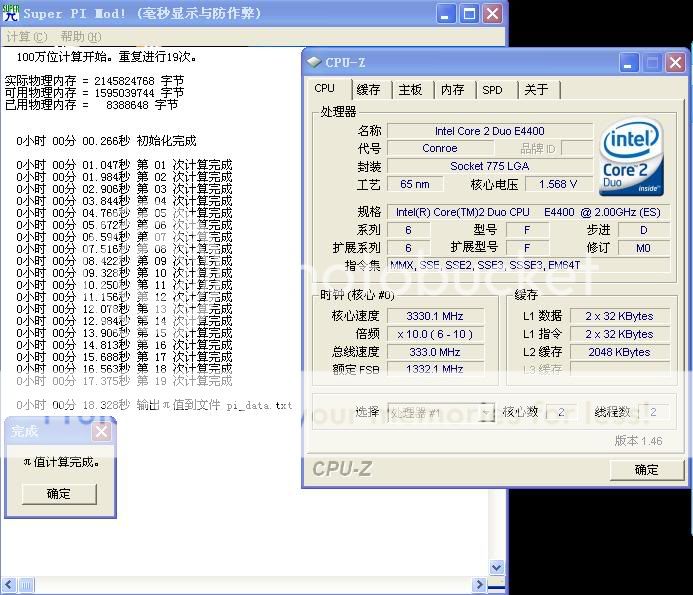Click the 100万位计算开始 header line
The image size is (693, 595).
pos(107,57)
